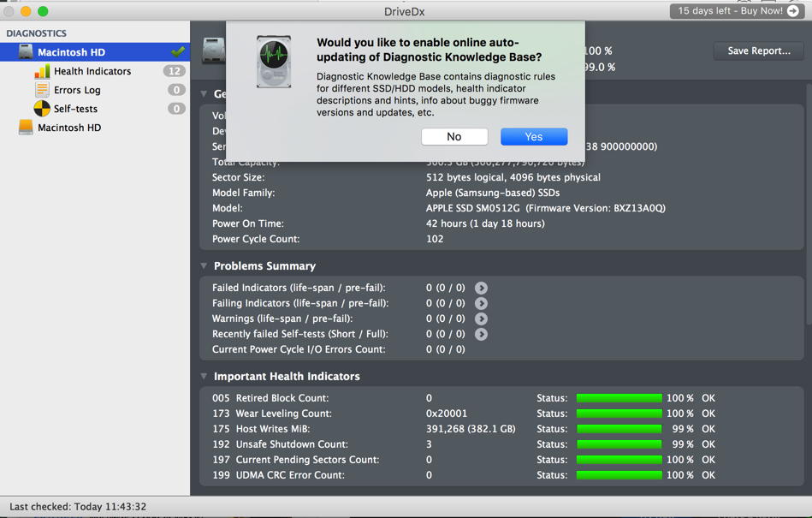The width and height of the screenshot is (812, 518).
Task: Click the Host Writes MiB status bar
Action: pos(619,429)
